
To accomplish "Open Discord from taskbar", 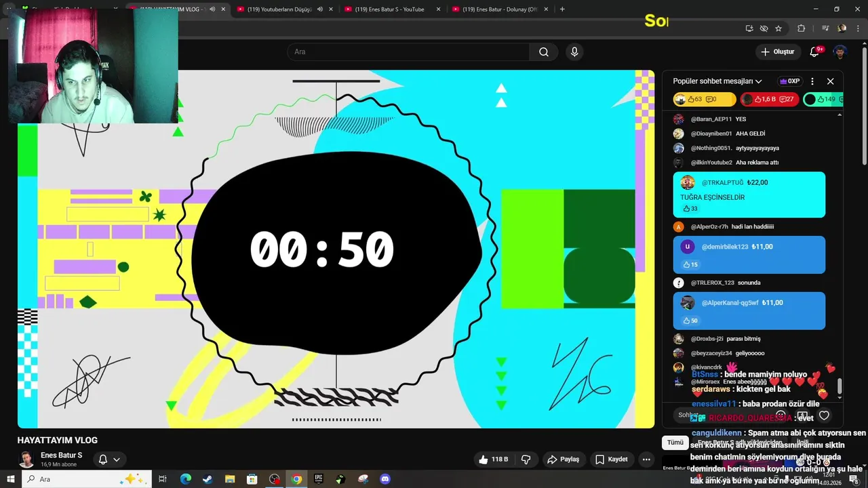I will 385,479.
